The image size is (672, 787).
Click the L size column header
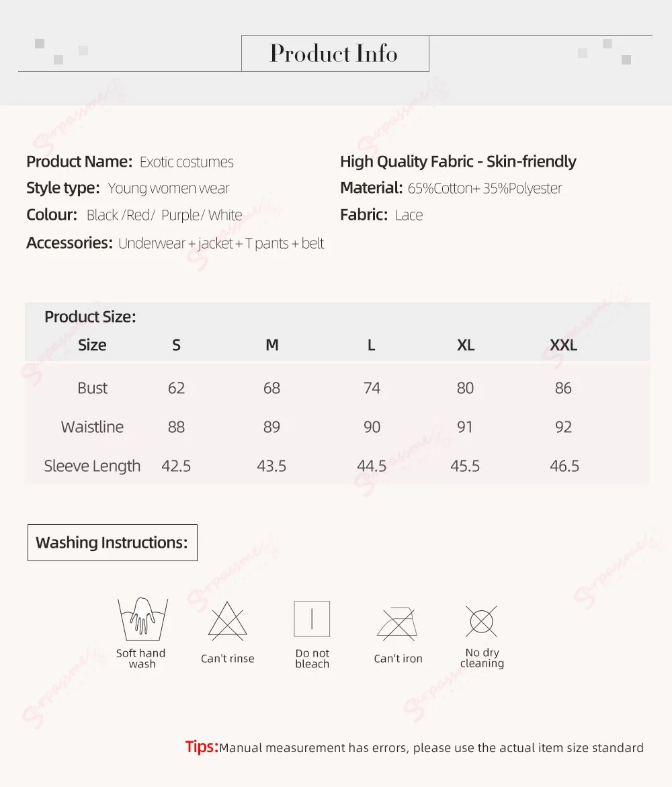[371, 345]
